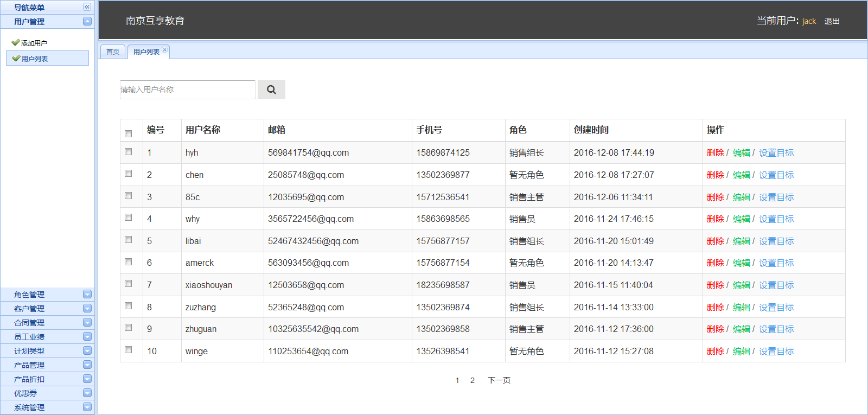
Task: Toggle the select-all checkbox in table header
Action: (129, 133)
